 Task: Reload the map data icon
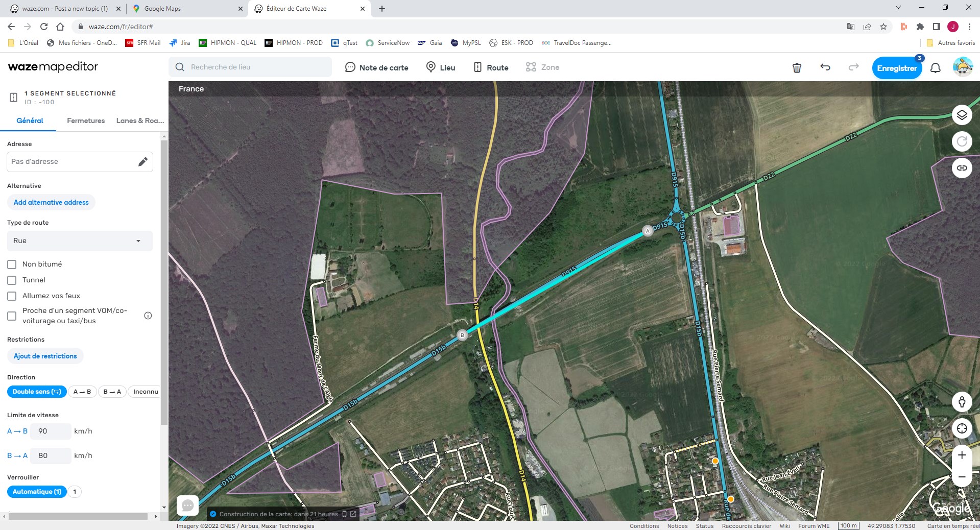962,141
